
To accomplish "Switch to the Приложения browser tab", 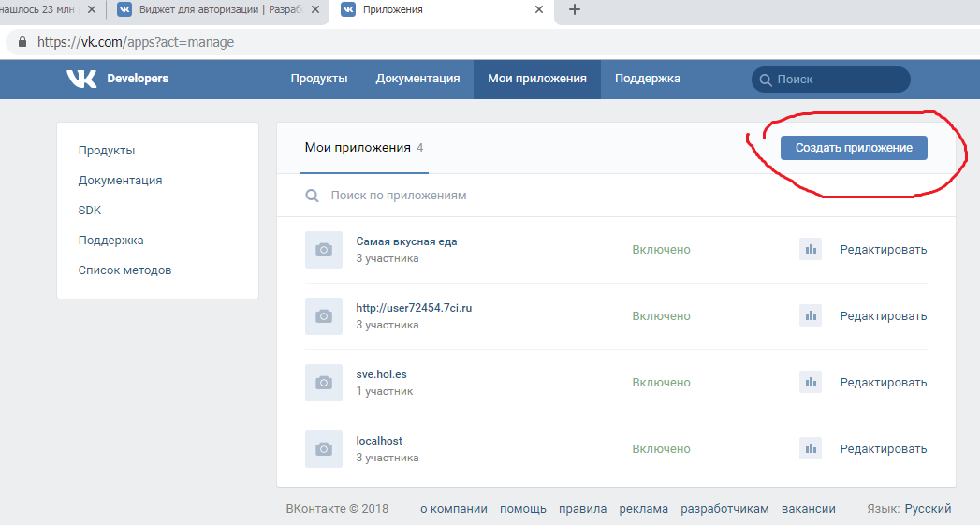I will [x=441, y=10].
